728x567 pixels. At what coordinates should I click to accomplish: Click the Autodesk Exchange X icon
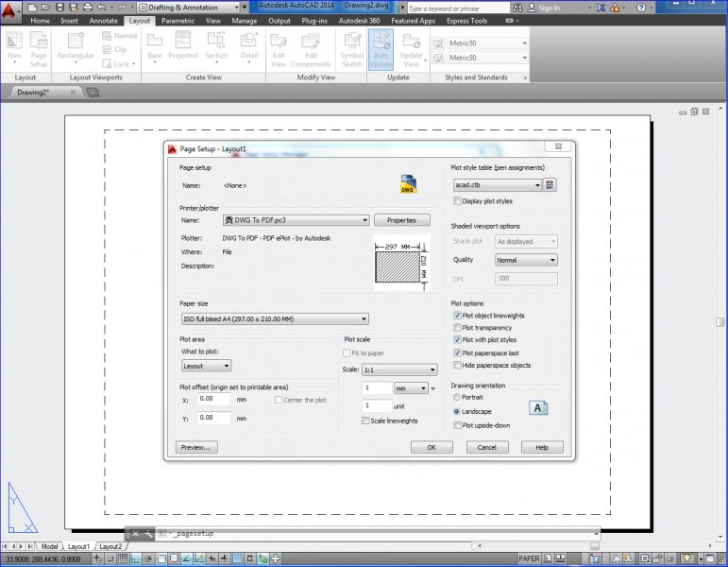[601, 8]
